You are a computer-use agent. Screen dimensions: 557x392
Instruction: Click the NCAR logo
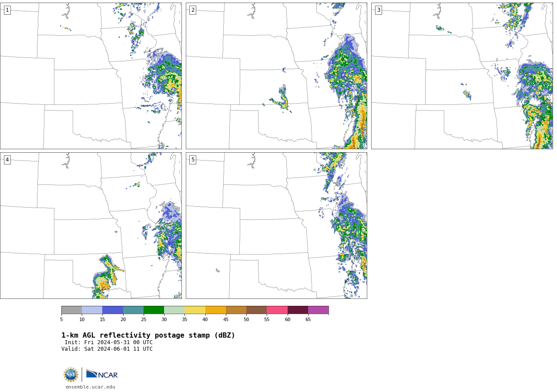click(x=102, y=374)
